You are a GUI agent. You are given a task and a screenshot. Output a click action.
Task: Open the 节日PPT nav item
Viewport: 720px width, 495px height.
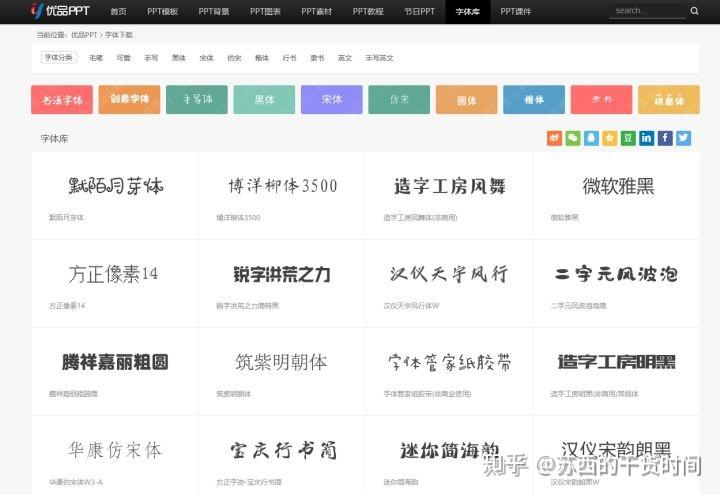pos(420,11)
